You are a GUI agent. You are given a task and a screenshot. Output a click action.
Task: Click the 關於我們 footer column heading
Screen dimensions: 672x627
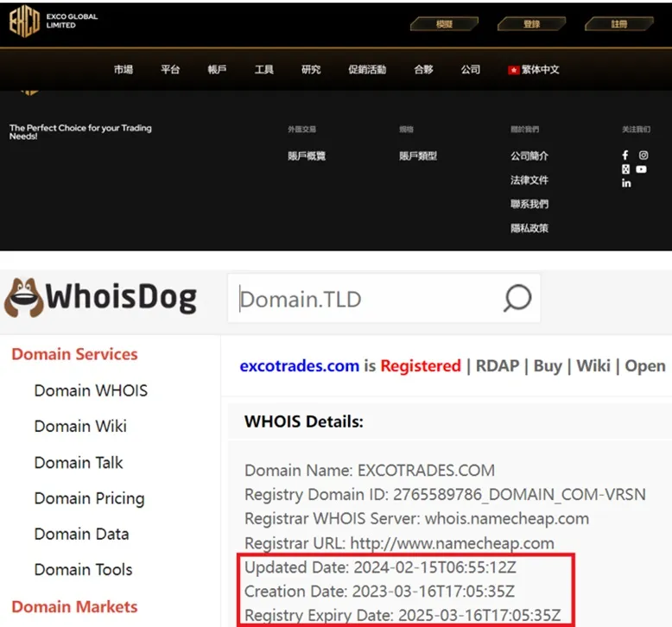click(x=524, y=129)
